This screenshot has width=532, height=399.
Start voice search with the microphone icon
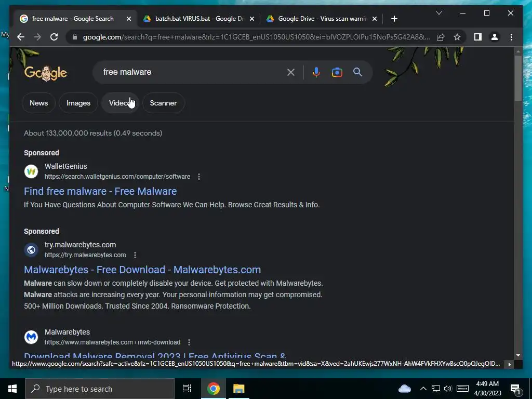(x=316, y=72)
